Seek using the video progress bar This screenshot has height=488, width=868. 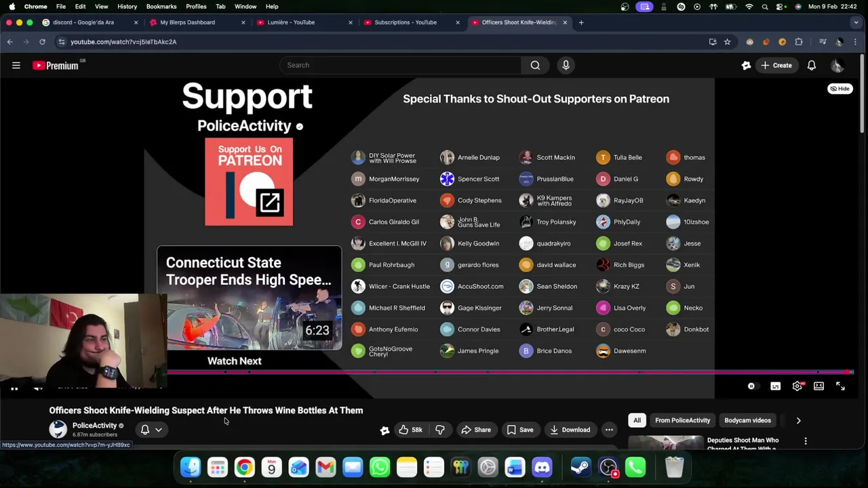[x=510, y=372]
